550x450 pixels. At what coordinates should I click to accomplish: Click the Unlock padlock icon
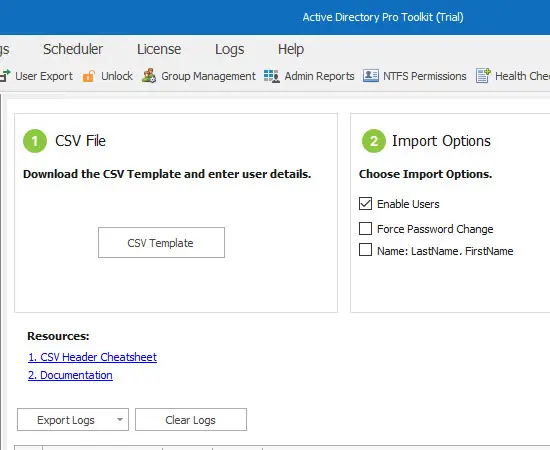89,76
